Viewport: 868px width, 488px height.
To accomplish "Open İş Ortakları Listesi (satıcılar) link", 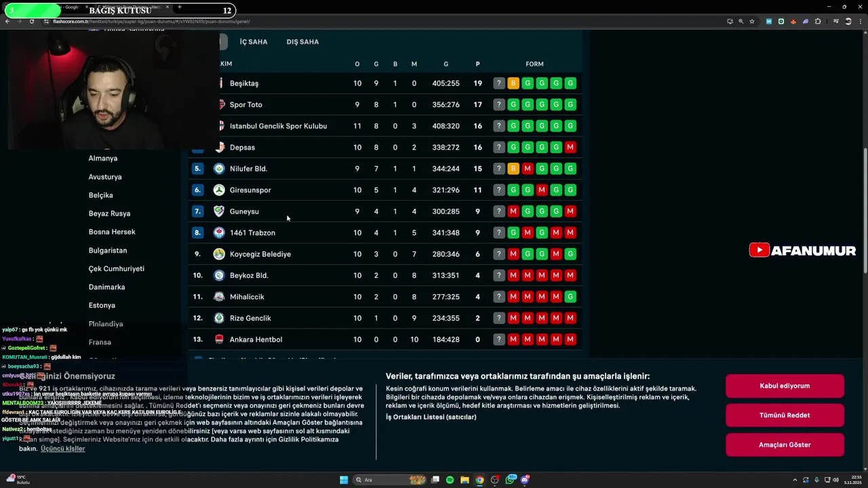I will [431, 417].
